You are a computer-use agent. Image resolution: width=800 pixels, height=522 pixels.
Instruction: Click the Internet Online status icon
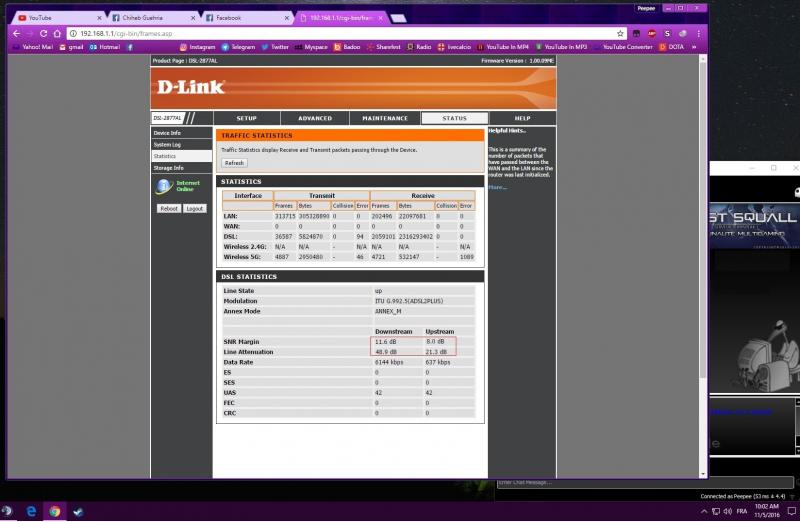tap(164, 186)
